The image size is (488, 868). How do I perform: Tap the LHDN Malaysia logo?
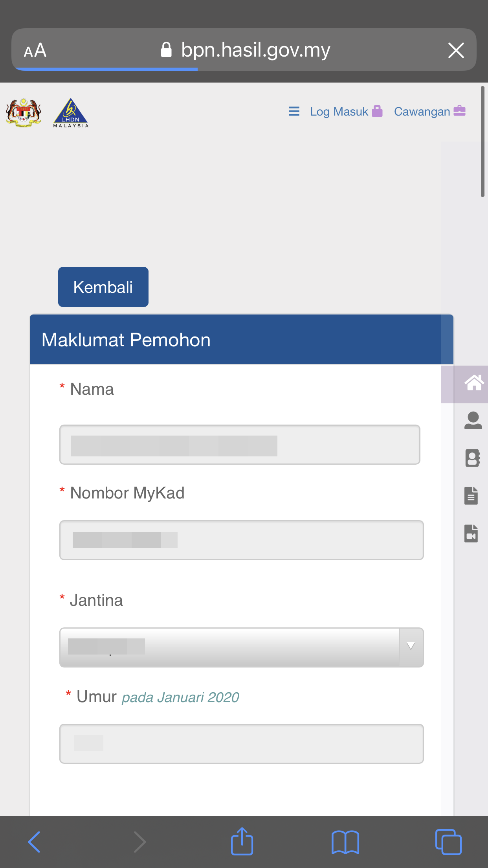[x=71, y=113]
